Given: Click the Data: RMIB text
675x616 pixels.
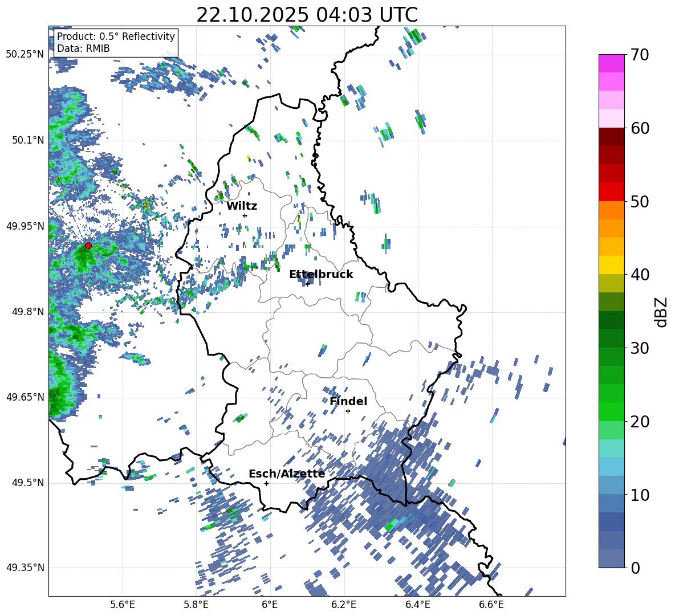Looking at the screenshot, I should click(x=83, y=48).
